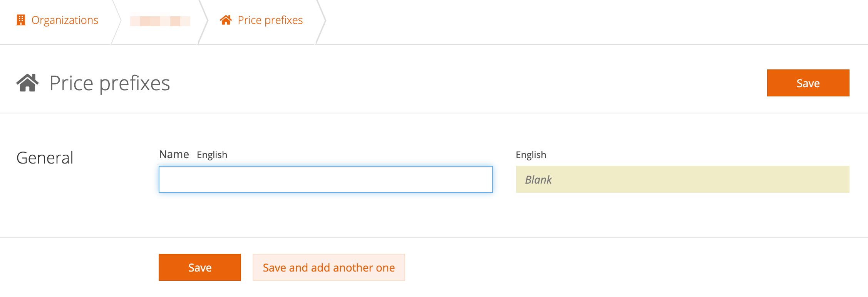868x297 pixels.
Task: Open the Organizations breadcrumb link
Action: coord(65,20)
